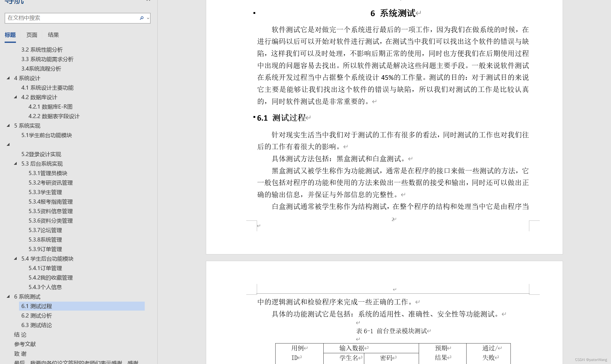Click the 通过/ 失败 table header cell

488,353
